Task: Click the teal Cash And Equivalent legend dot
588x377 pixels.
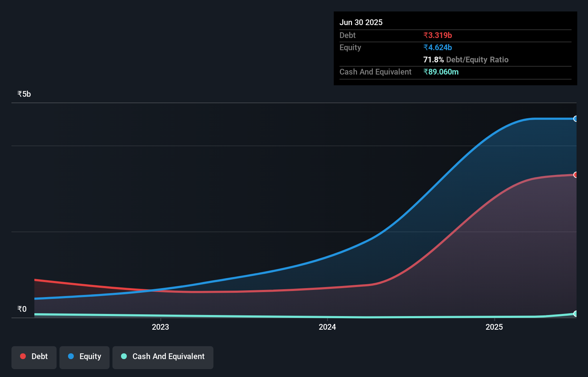Action: 124,356
